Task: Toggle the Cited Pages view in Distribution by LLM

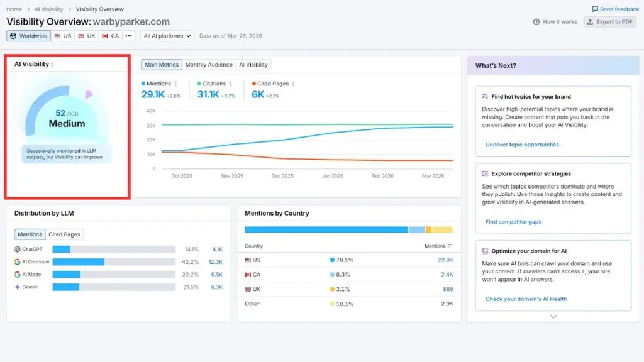Action: coord(64,234)
